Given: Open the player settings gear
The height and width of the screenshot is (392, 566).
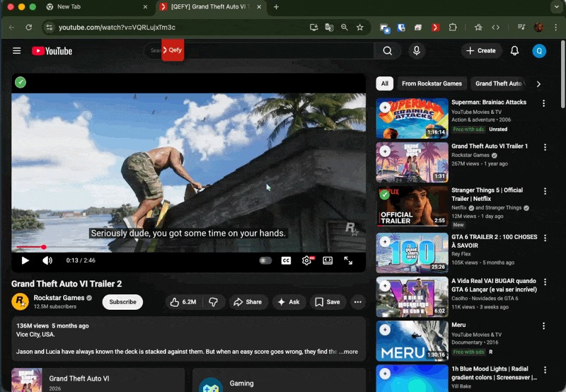Looking at the screenshot, I should (x=307, y=260).
